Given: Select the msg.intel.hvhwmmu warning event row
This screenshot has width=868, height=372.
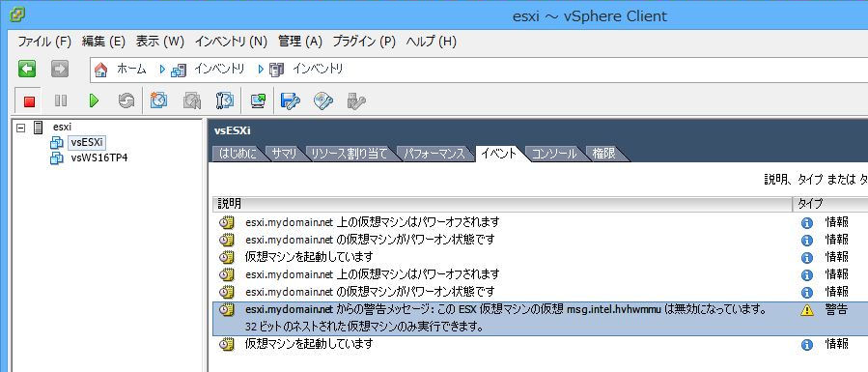Looking at the screenshot, I should pyautogui.click(x=540, y=318).
